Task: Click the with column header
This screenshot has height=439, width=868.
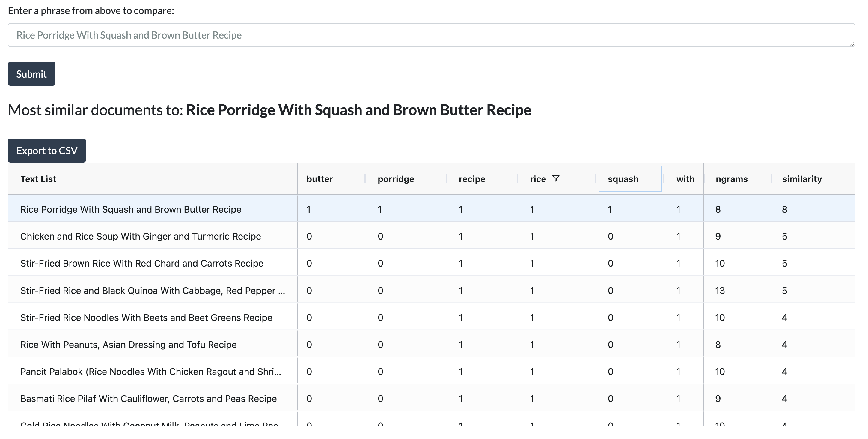Action: [685, 179]
